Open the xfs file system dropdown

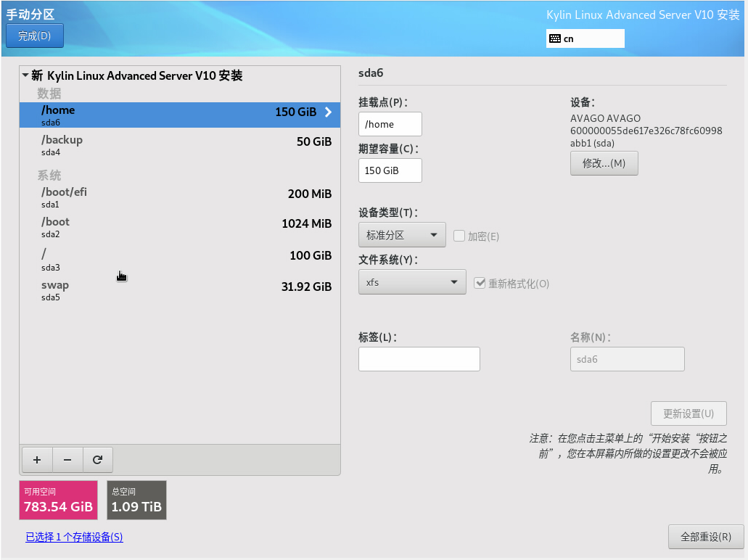coord(412,282)
